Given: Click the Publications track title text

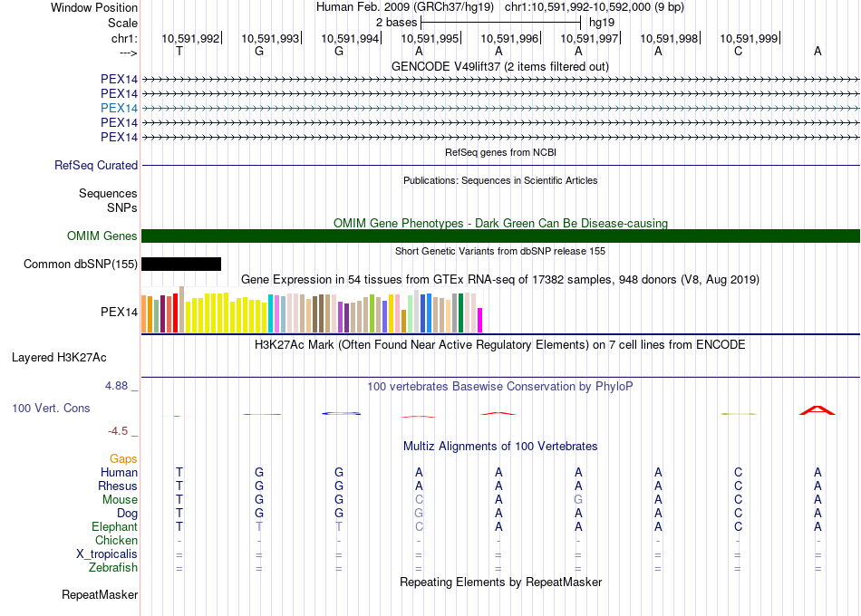Looking at the screenshot, I should tap(500, 180).
